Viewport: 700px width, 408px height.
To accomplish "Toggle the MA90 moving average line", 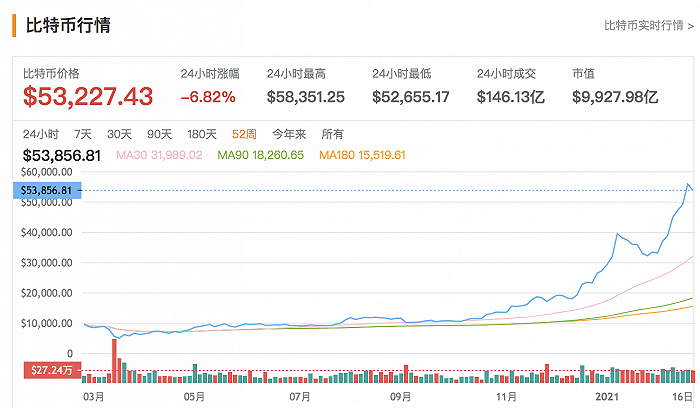I will click(x=262, y=155).
